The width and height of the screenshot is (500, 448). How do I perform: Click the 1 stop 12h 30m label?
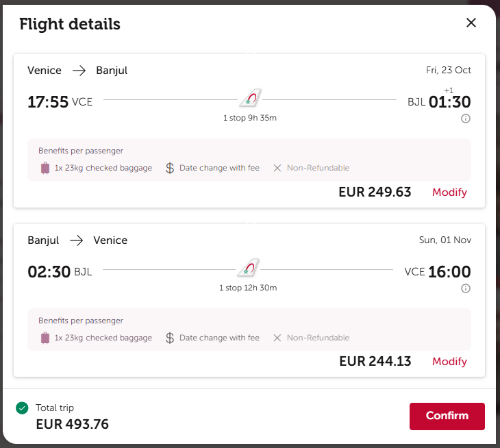pyautogui.click(x=248, y=288)
